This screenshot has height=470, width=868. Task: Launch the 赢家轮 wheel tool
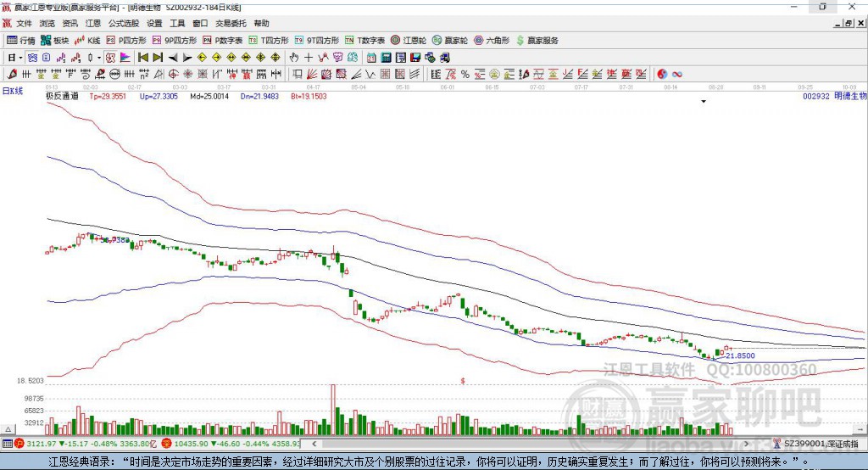point(450,41)
